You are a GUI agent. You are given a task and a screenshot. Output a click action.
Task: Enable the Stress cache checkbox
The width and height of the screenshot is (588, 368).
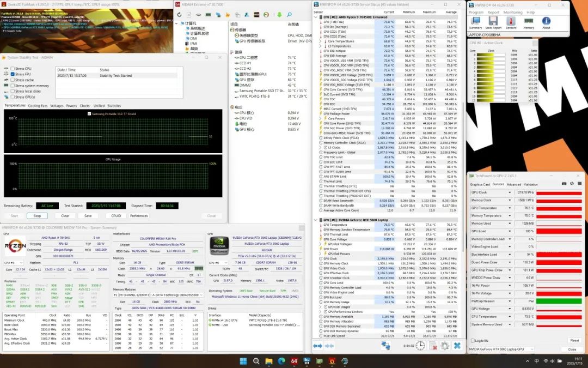13,80
